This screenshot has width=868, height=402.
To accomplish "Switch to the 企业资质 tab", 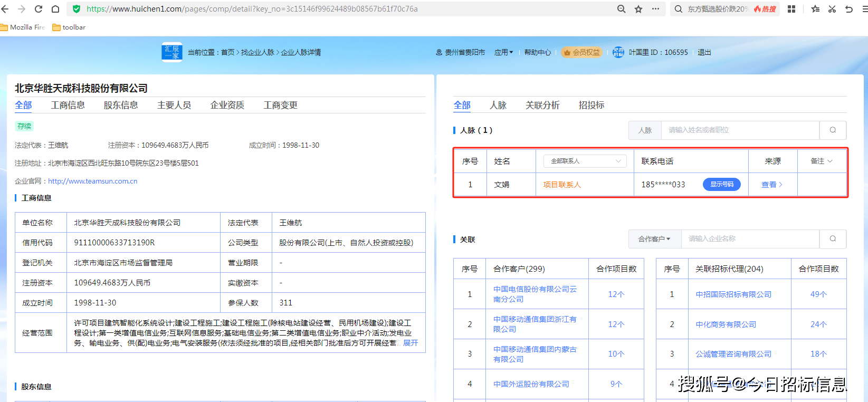I will coord(227,105).
